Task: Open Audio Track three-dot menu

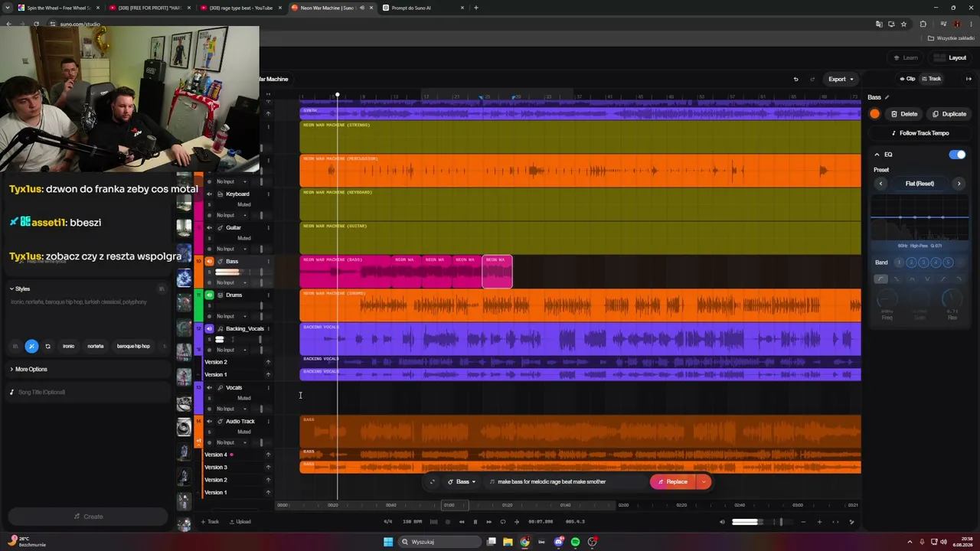Action: [x=268, y=422]
